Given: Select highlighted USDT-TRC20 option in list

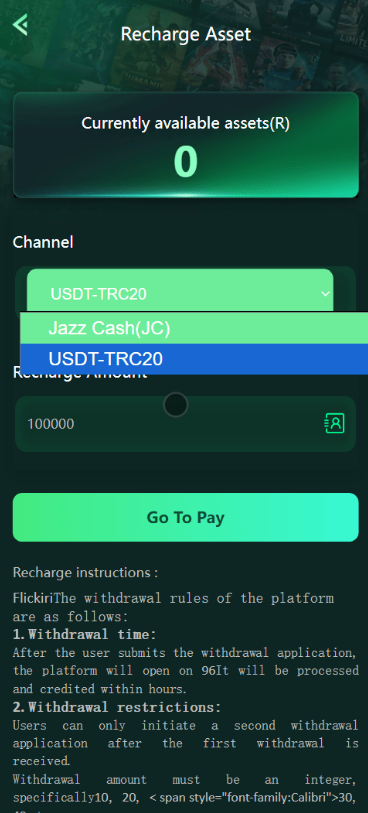Looking at the screenshot, I should pos(194,359).
